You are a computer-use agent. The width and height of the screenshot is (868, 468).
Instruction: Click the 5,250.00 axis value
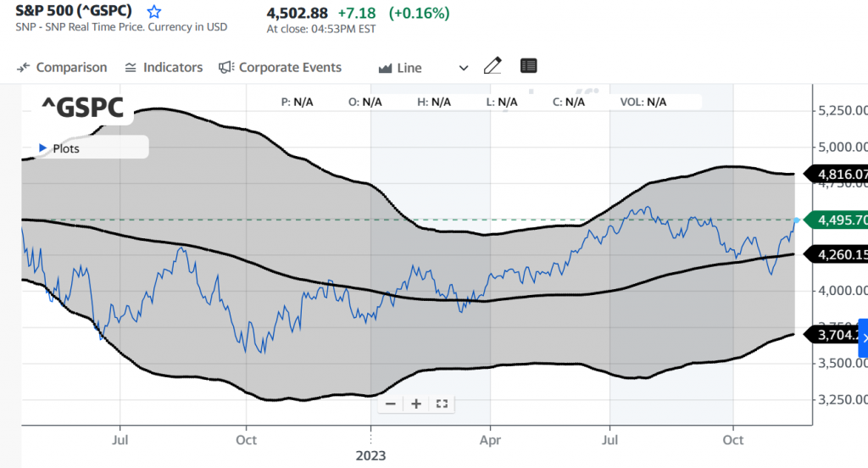tap(842, 111)
